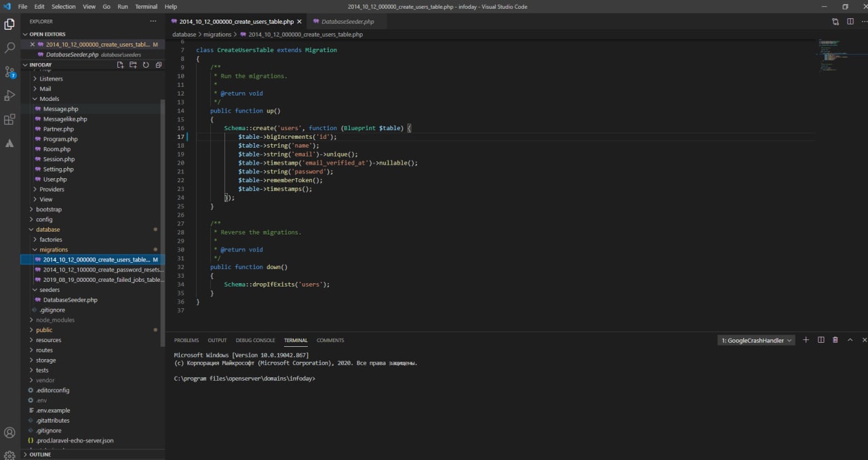868x460 pixels.
Task: Open the GoogleCrashHandler terminal dropdown
Action: point(756,341)
